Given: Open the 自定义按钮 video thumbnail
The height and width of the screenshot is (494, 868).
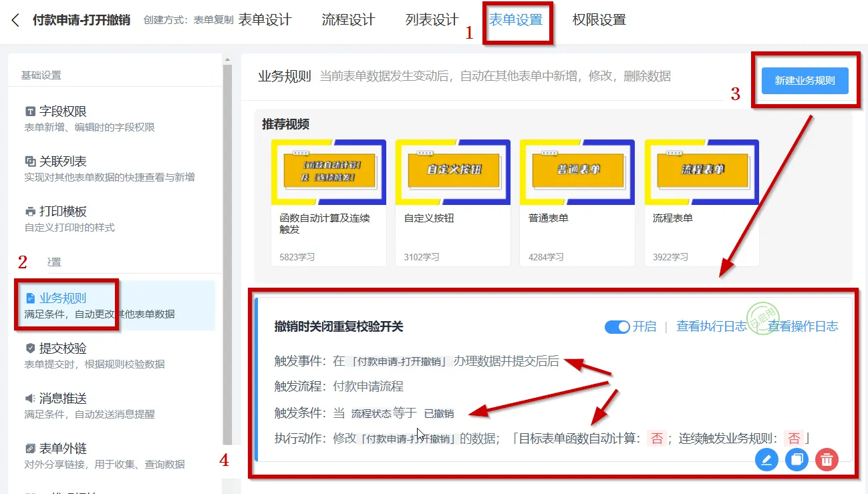Looking at the screenshot, I should [x=452, y=172].
